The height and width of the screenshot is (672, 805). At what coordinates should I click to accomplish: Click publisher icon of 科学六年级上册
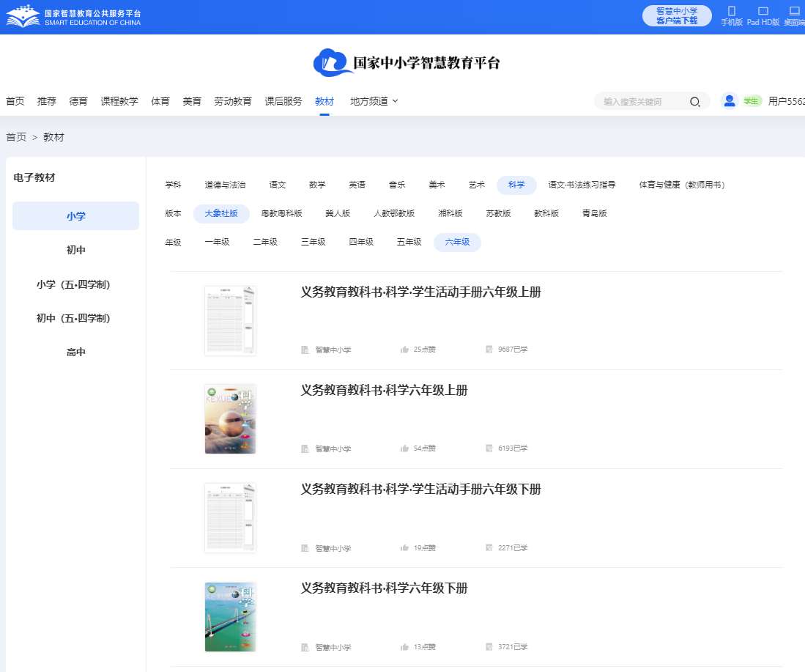point(305,449)
